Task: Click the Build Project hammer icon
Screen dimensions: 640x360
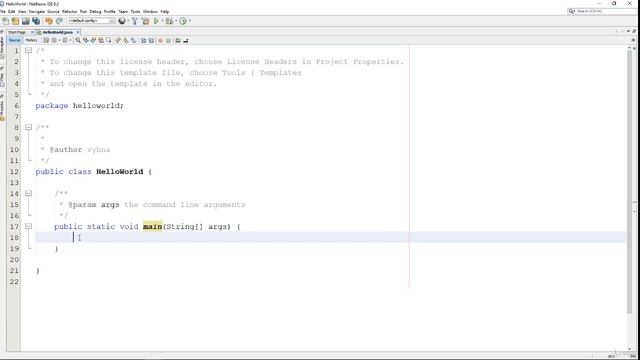Action: [135, 21]
